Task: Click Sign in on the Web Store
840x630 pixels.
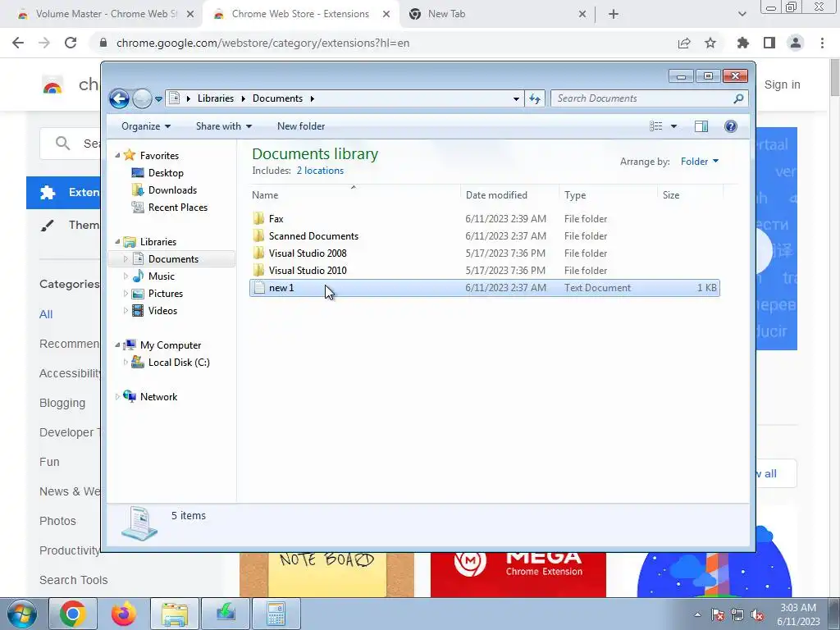Action: tap(782, 84)
